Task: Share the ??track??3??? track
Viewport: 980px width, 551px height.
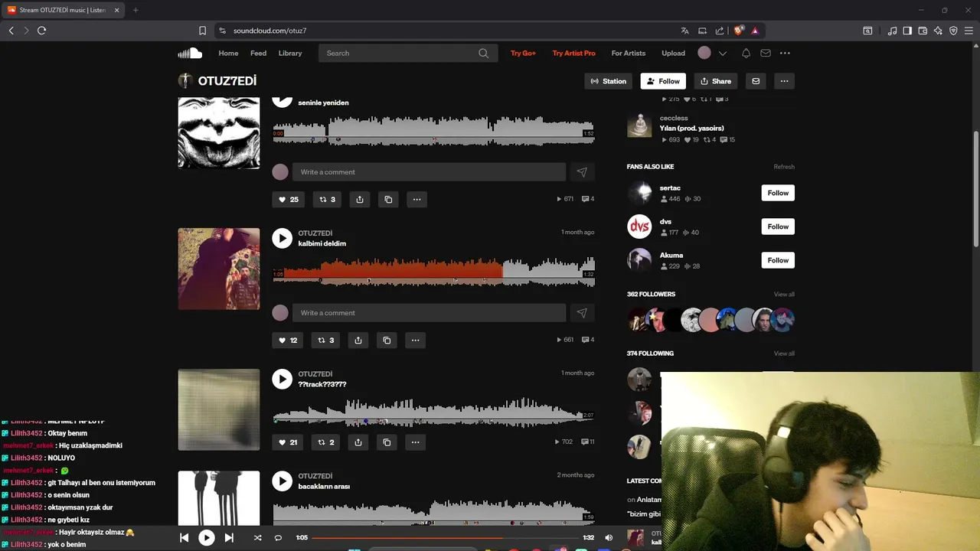Action: [x=358, y=442]
